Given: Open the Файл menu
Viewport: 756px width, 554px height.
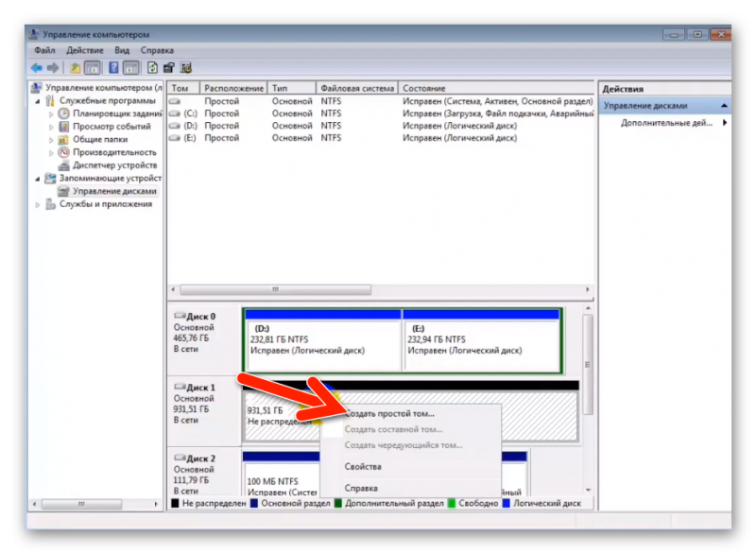Looking at the screenshot, I should [44, 50].
